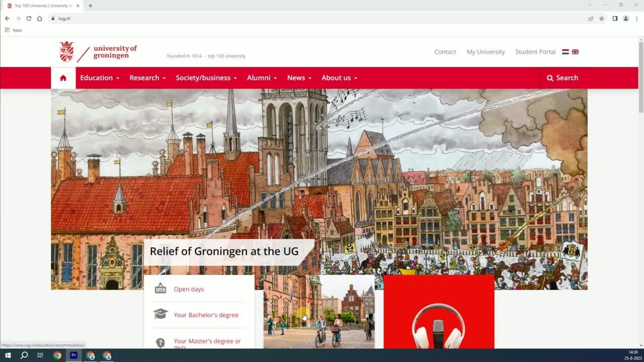Open the cyclists campus photo thumbnail

pyautogui.click(x=319, y=312)
